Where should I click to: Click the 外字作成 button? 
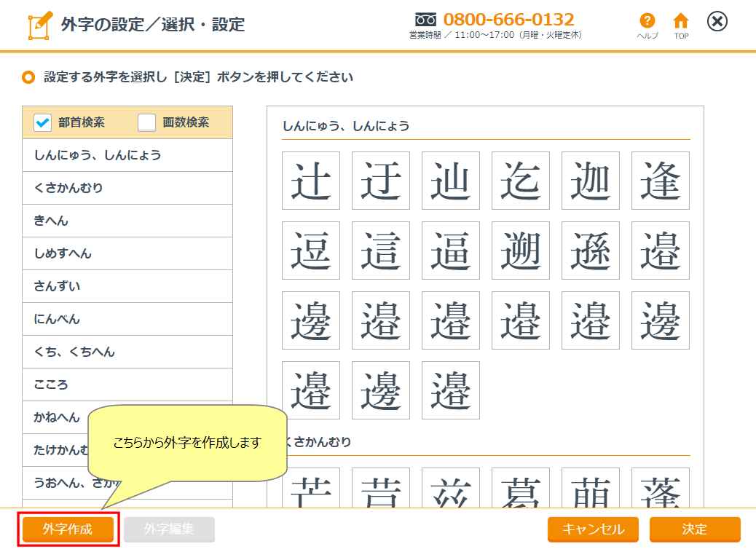68,529
